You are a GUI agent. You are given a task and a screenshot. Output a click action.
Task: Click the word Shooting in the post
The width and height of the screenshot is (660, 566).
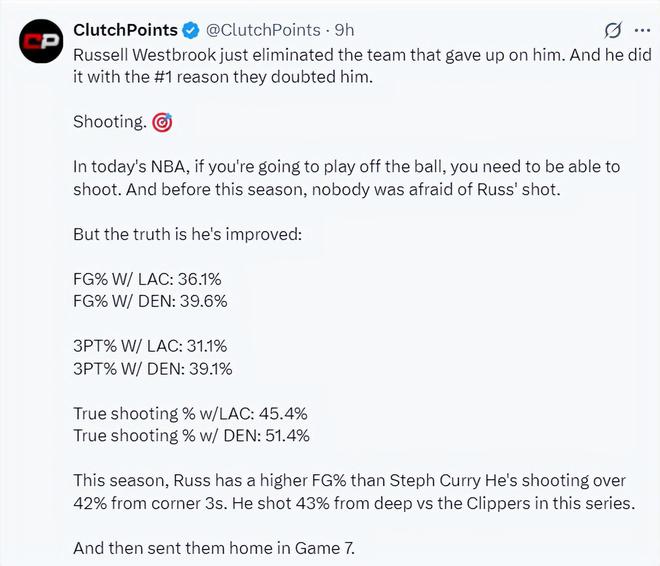coord(110,123)
